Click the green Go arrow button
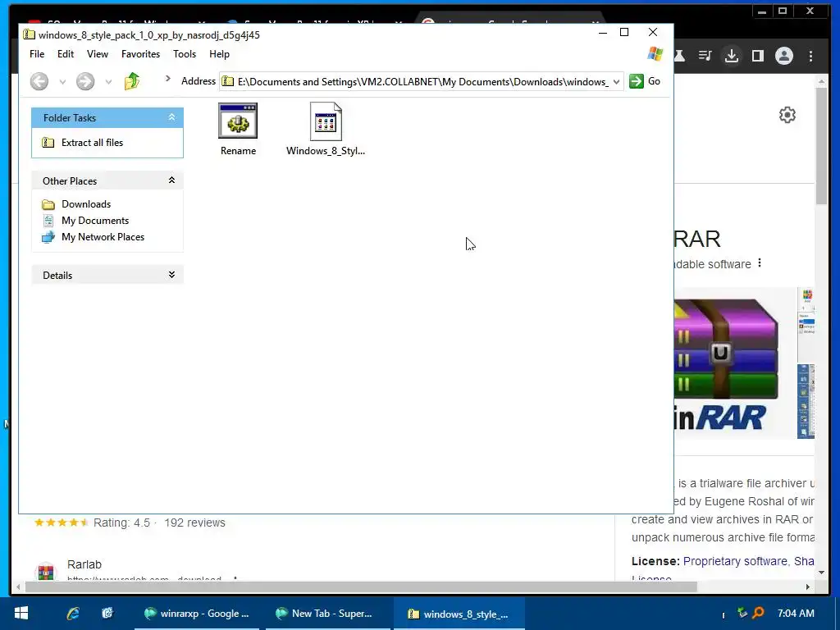Image resolution: width=840 pixels, height=630 pixels. [x=637, y=81]
